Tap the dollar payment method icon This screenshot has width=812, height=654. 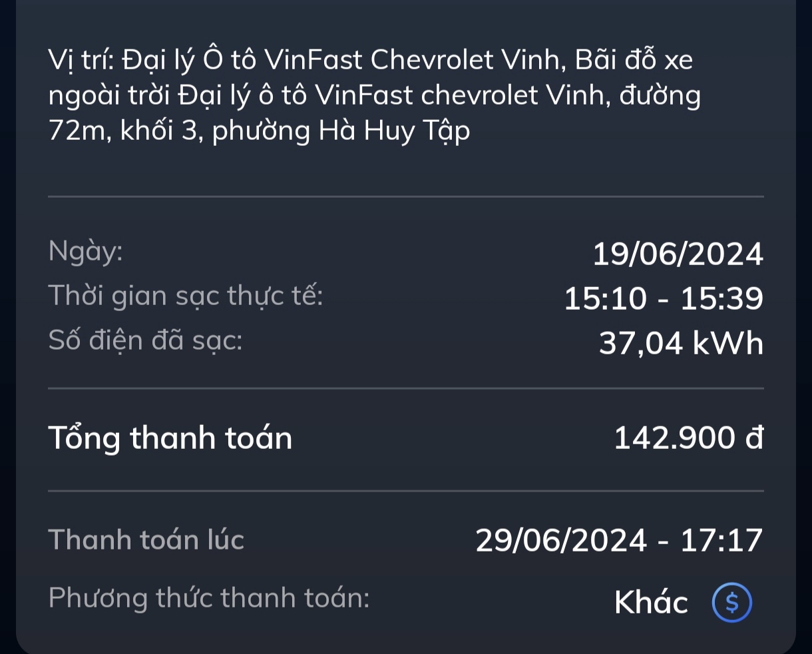(731, 603)
